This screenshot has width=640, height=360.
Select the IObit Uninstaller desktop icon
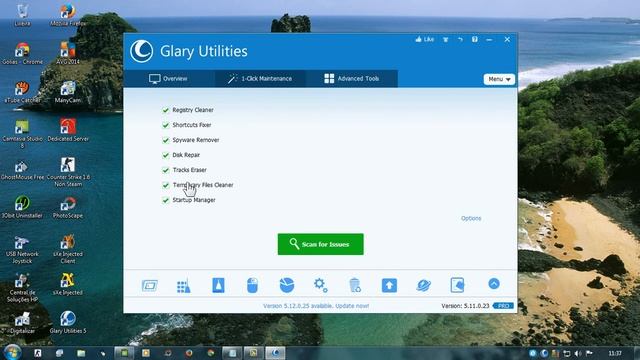(22, 207)
